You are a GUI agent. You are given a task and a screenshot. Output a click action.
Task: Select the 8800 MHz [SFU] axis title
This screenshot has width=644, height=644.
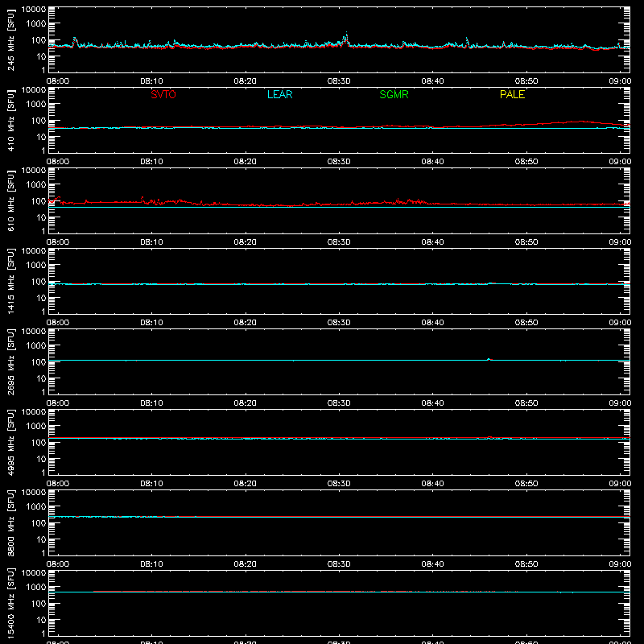(10, 522)
